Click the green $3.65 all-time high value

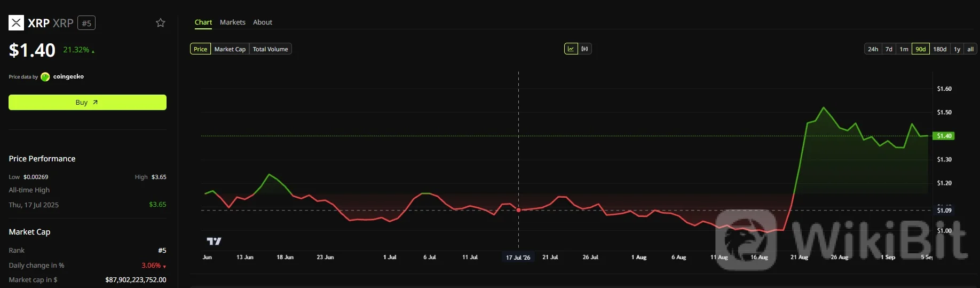[157, 205]
